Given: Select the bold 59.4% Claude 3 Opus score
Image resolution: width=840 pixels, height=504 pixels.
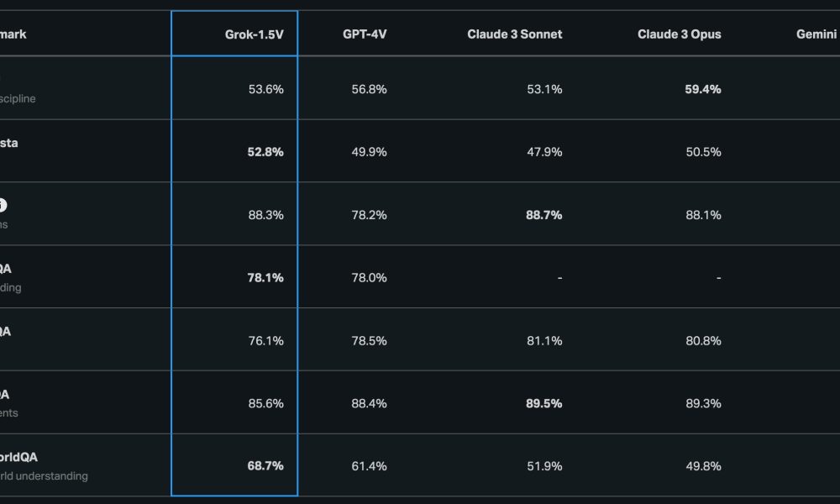Looking at the screenshot, I should tap(702, 89).
